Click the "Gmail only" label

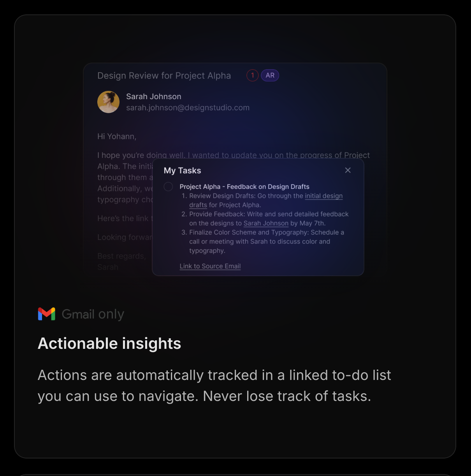pos(93,314)
